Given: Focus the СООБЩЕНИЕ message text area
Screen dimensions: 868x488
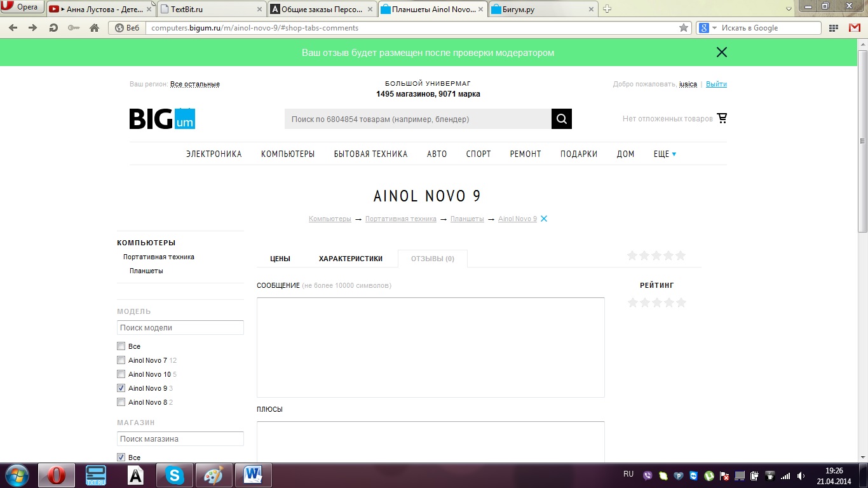Looking at the screenshot, I should click(431, 348).
